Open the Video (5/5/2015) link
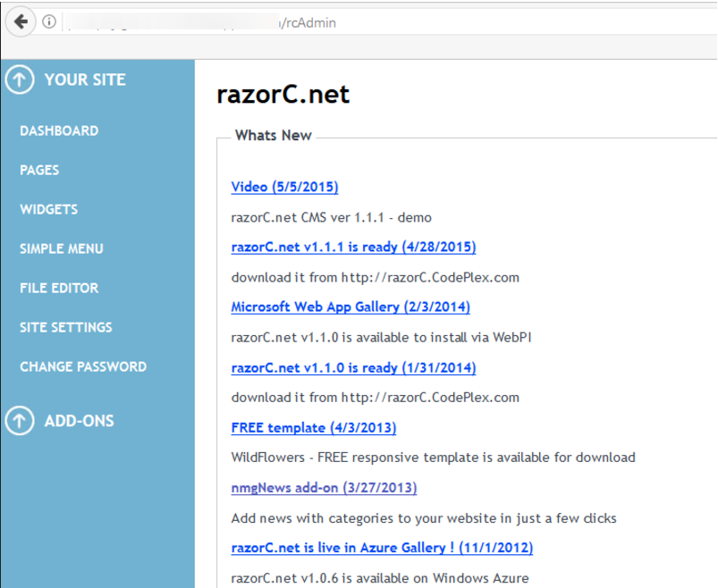Screen dimensions: 718x588 click(285, 187)
